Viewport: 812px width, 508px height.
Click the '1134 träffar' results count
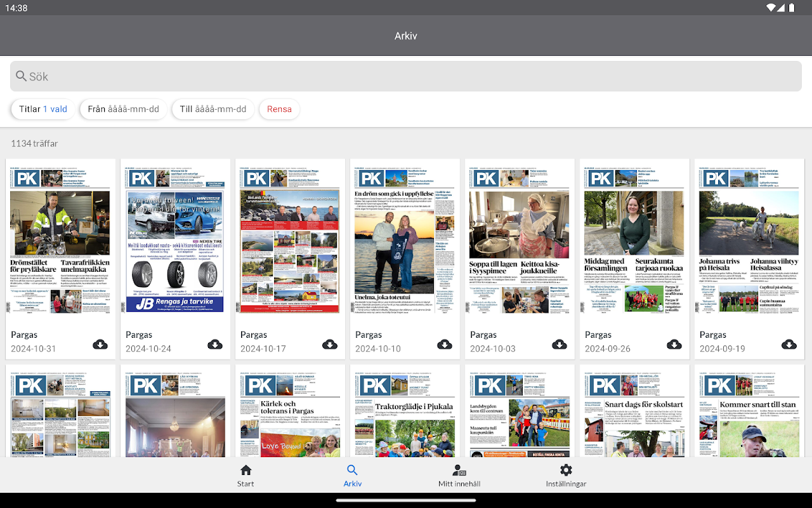pos(34,144)
